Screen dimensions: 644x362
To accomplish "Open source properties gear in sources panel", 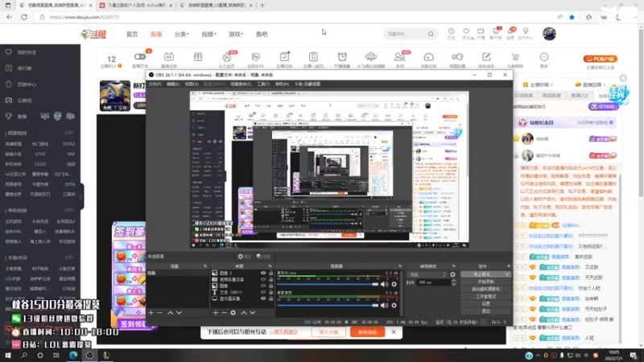I will [x=233, y=313].
